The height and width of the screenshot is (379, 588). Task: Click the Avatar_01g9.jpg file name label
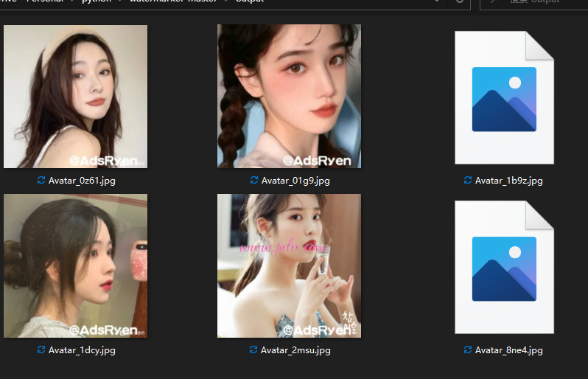click(295, 181)
